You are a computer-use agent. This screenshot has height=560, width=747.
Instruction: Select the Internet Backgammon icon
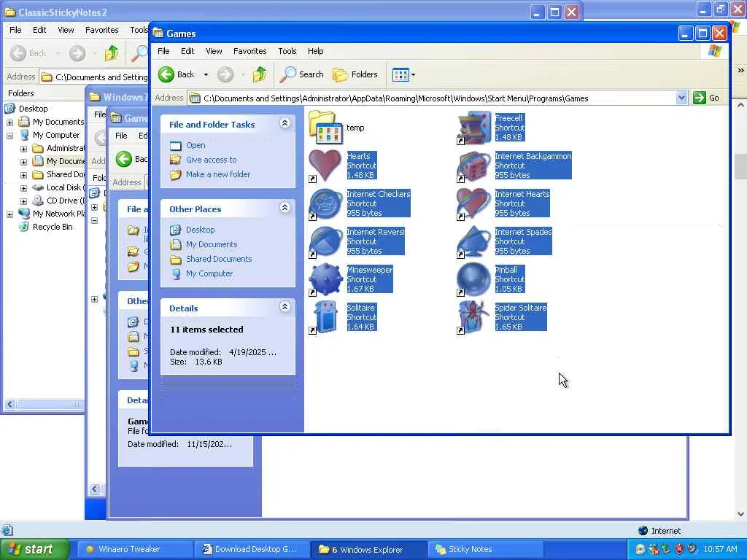click(x=473, y=166)
